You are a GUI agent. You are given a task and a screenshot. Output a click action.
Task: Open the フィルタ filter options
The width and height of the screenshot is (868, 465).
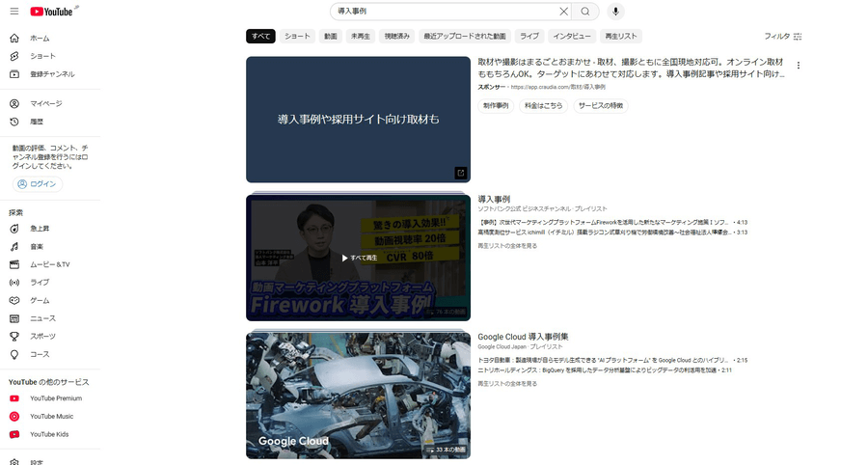783,37
